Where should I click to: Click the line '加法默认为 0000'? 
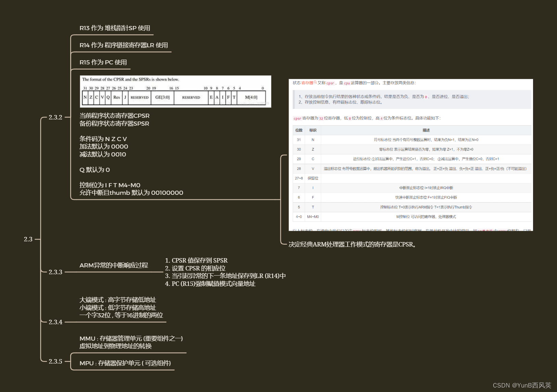point(104,147)
